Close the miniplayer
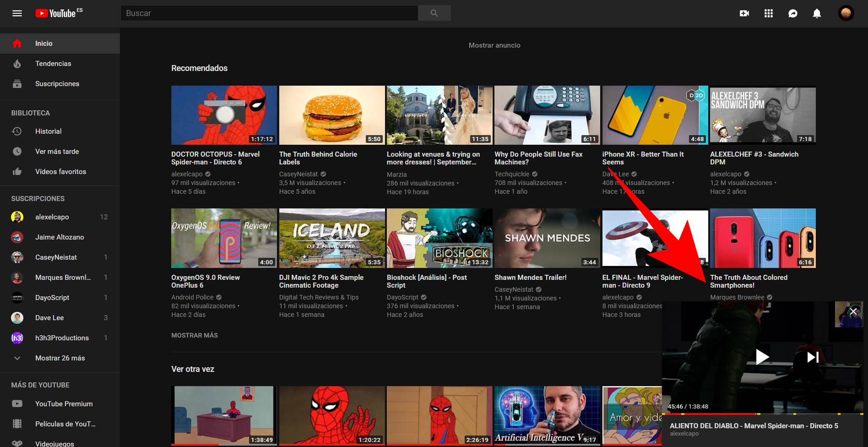The width and height of the screenshot is (868, 447). click(x=853, y=311)
